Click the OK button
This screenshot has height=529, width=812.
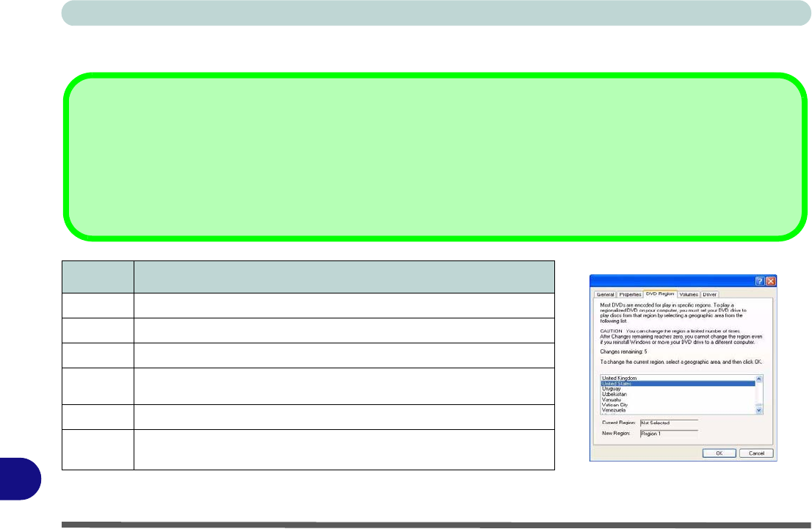[x=719, y=453]
